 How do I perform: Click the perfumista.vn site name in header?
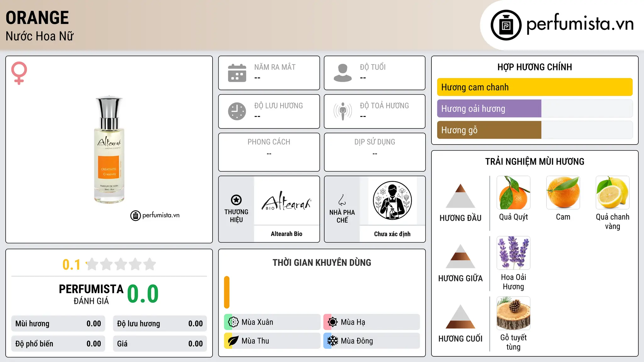coord(580,24)
